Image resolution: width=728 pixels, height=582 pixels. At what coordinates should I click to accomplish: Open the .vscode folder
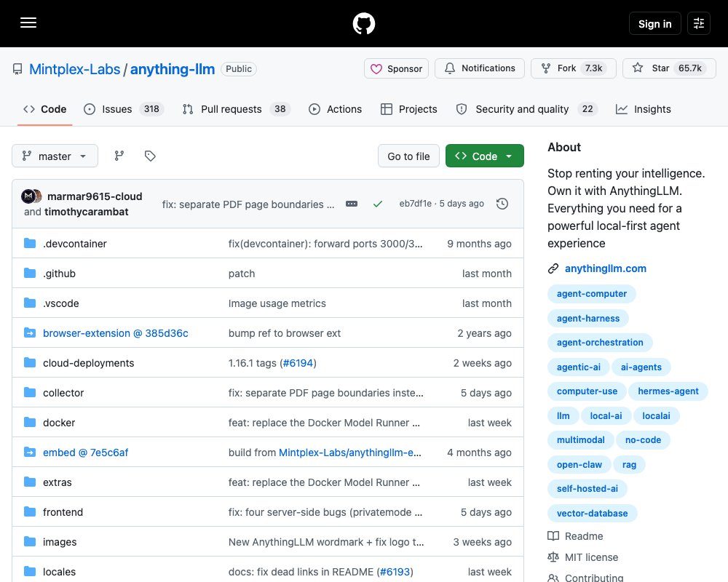[61, 303]
